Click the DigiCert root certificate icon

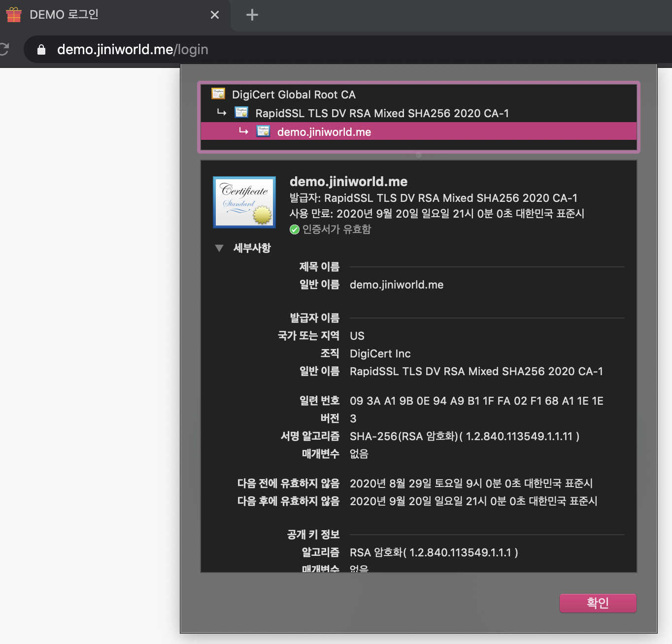coord(218,94)
